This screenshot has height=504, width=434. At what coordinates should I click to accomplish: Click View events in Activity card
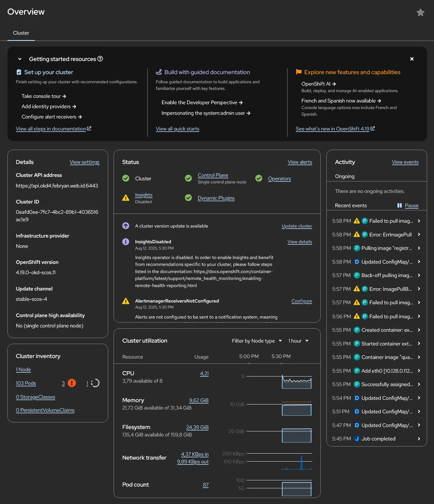[x=405, y=162]
